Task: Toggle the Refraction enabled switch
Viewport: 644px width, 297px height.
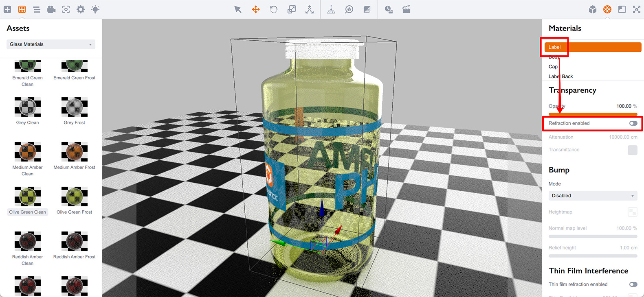Action: tap(633, 123)
